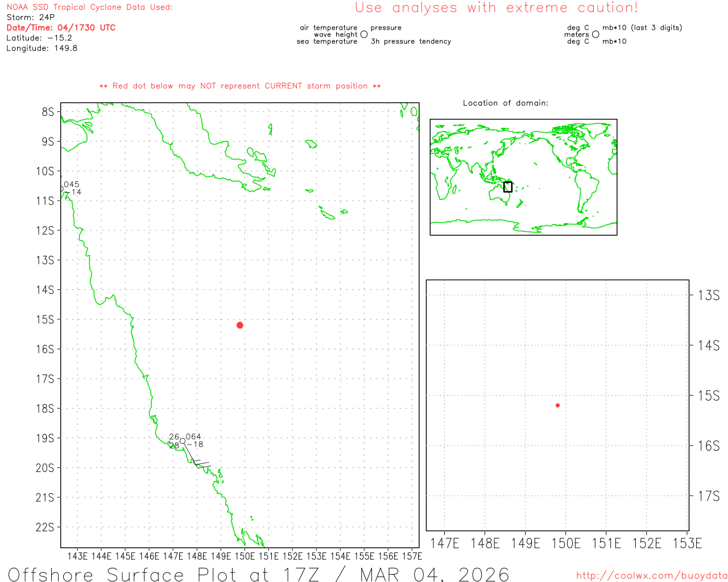Click the Date/Time 04/1730 UTC text
728x582 pixels.
[x=61, y=28]
